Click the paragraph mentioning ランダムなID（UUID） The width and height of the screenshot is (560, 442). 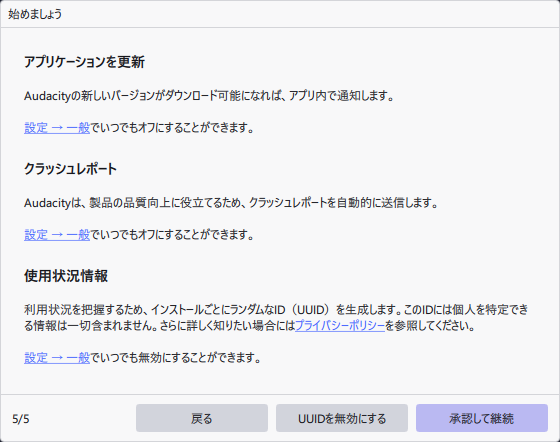click(276, 317)
